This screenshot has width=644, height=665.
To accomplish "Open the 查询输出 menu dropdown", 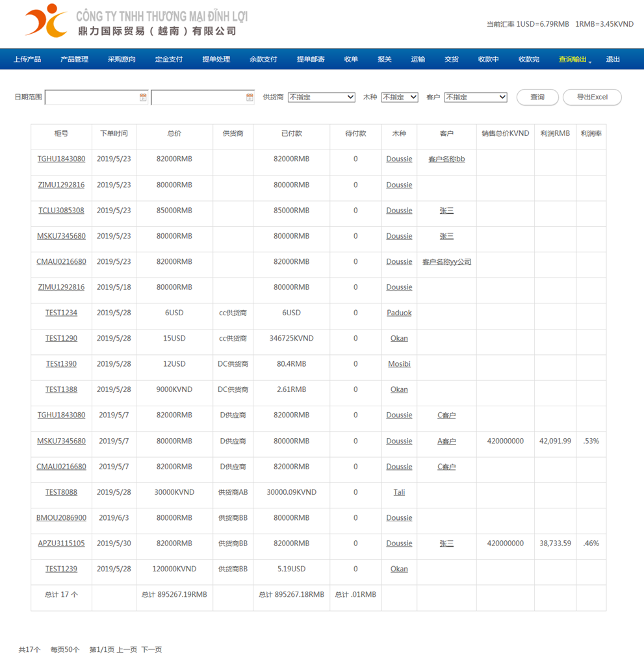I will pyautogui.click(x=574, y=59).
